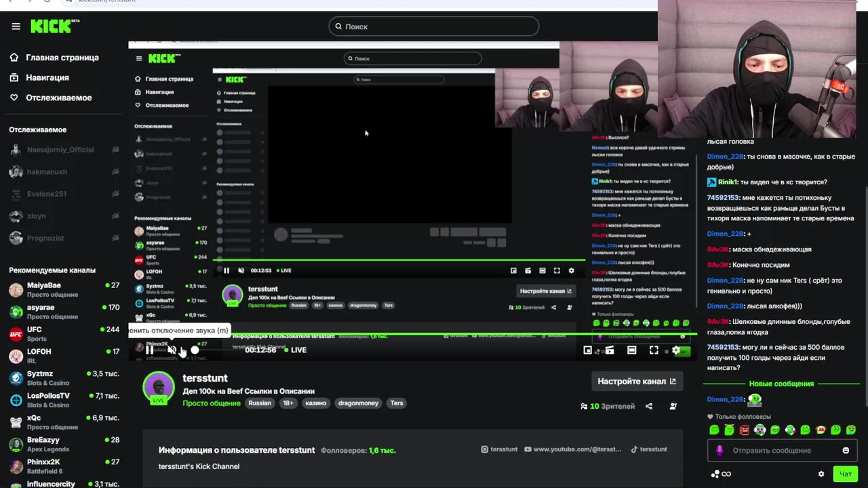Click the share icon beside 10 Зрителей
The height and width of the screenshot is (488, 868).
pos(649,406)
